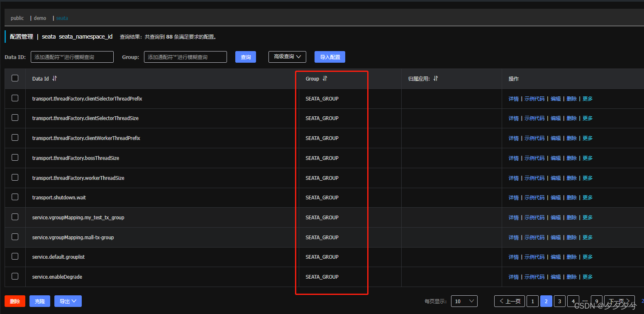Open 详情 for transport.shutdown.wait row
644x314 pixels.
(514, 198)
